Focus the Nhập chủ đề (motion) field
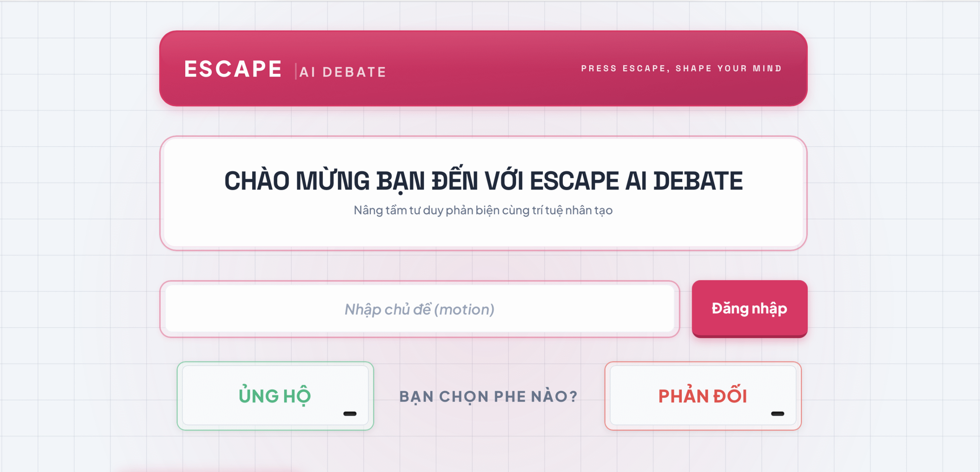 419,309
